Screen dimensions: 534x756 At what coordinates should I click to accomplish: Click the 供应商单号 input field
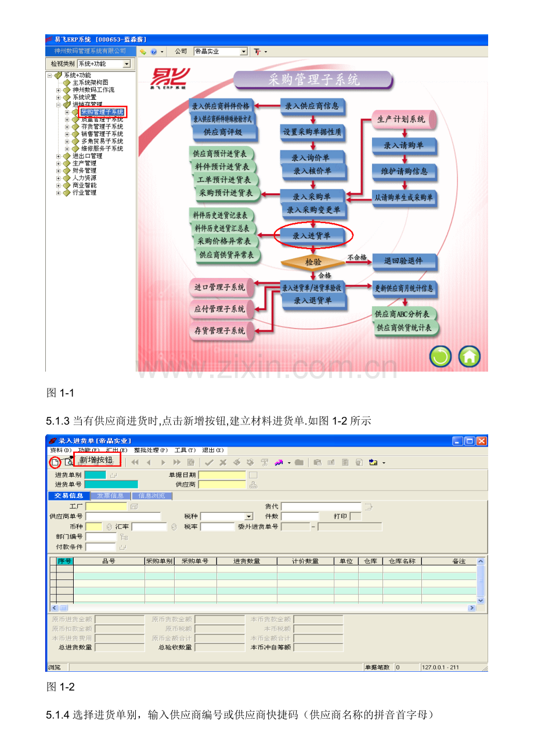123,516
